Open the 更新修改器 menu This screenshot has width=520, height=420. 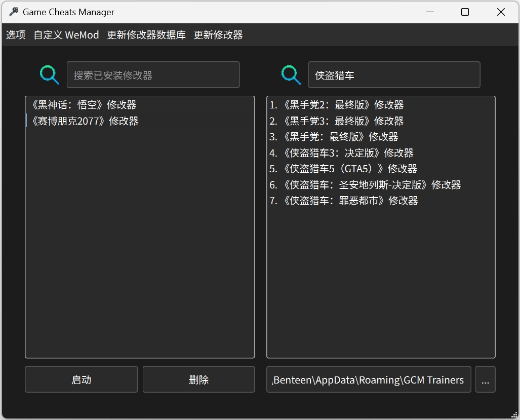(x=218, y=35)
